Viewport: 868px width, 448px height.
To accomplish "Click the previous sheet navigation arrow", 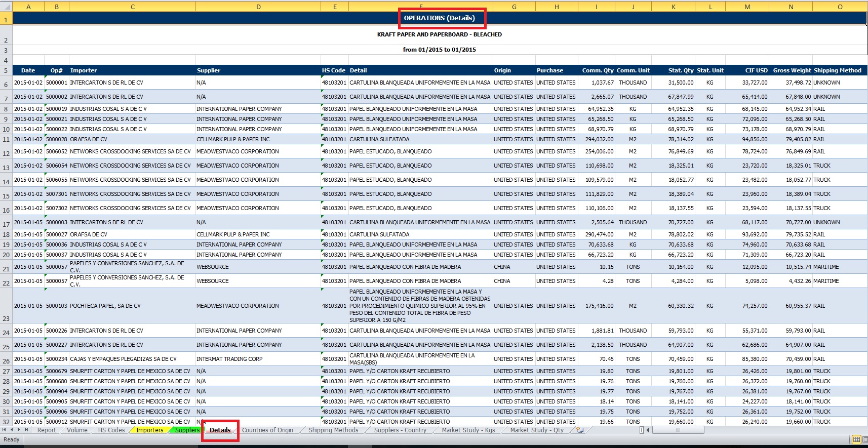I will (12, 430).
